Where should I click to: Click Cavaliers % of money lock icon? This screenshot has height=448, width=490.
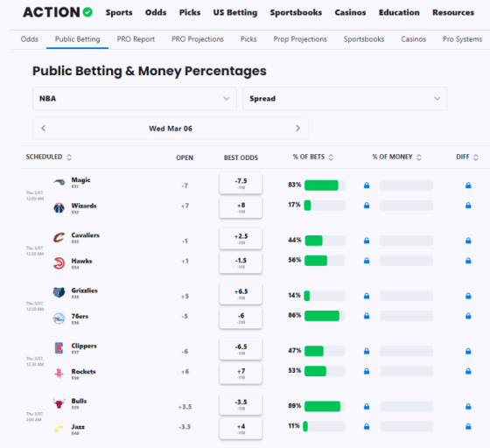(x=367, y=241)
